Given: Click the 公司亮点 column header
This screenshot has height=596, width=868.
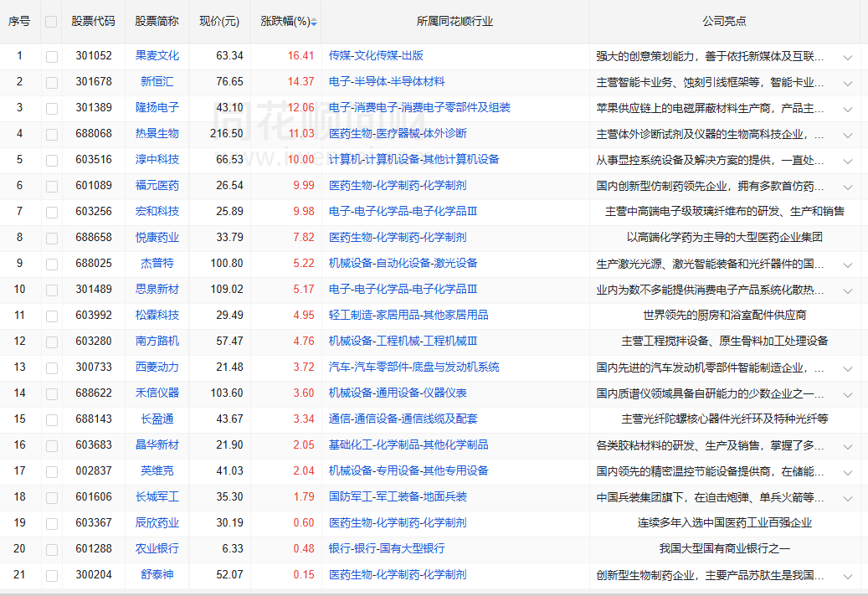Looking at the screenshot, I should coord(724,22).
